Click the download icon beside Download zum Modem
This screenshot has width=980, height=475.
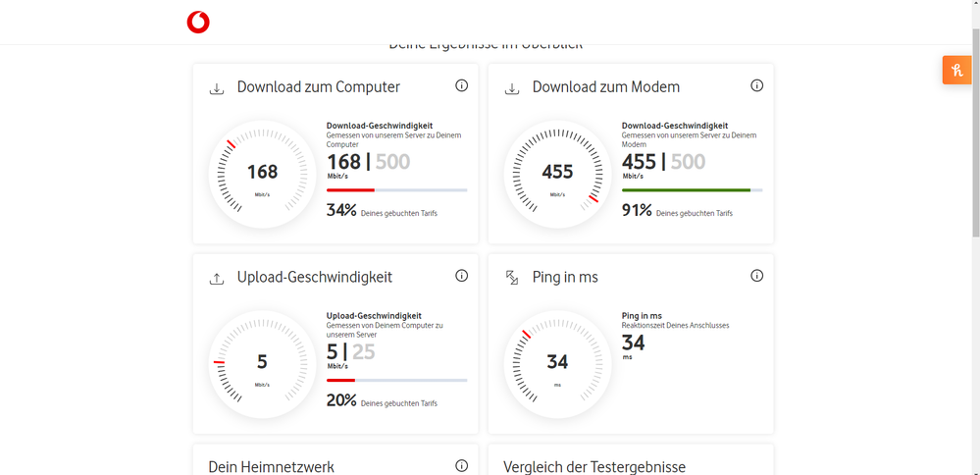click(x=512, y=88)
